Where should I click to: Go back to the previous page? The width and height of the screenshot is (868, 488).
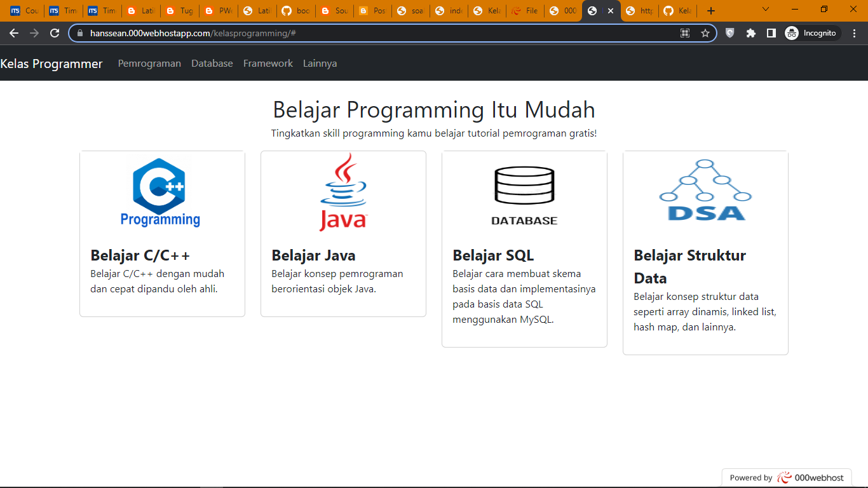tap(14, 33)
